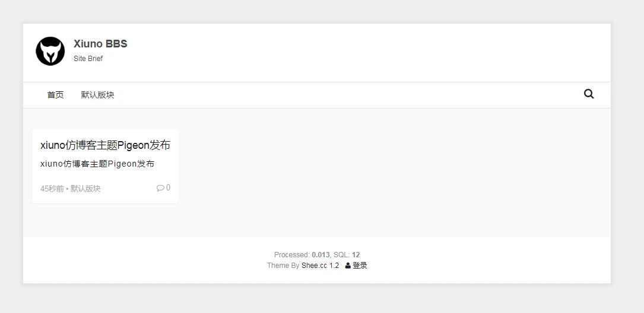644x313 pixels.
Task: Click the Processed label in the footer
Action: point(291,255)
